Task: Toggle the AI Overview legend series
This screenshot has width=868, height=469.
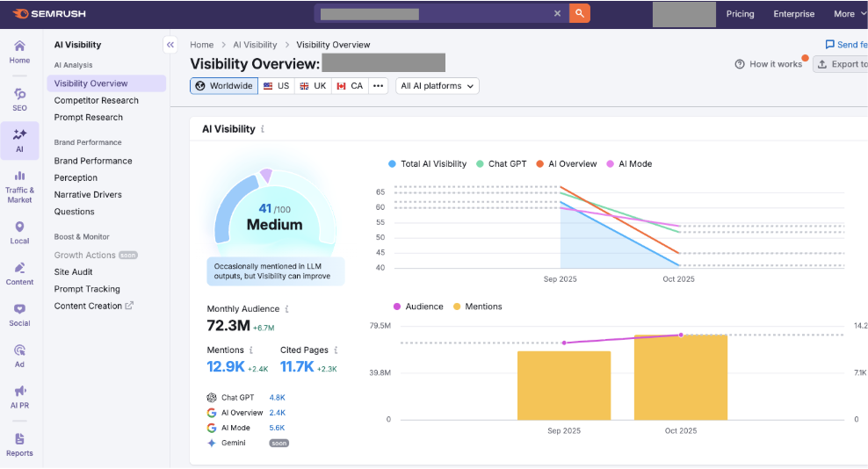Action: [x=566, y=164]
